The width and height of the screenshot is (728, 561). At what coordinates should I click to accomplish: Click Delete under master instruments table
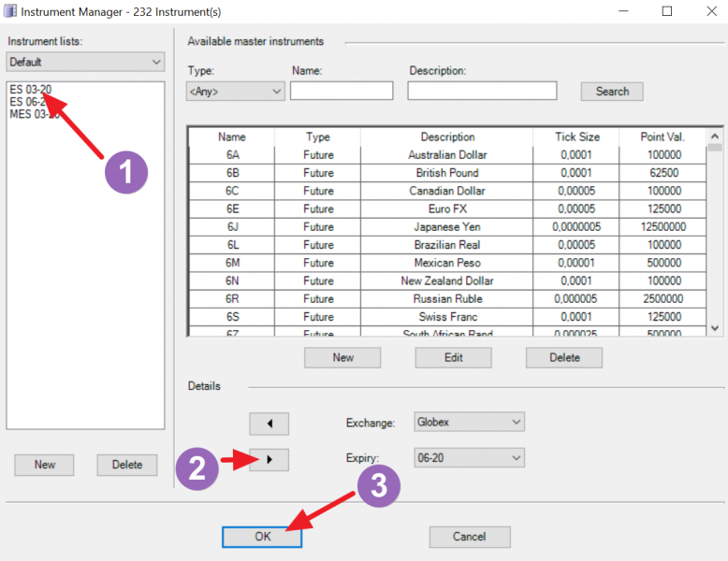tap(564, 358)
